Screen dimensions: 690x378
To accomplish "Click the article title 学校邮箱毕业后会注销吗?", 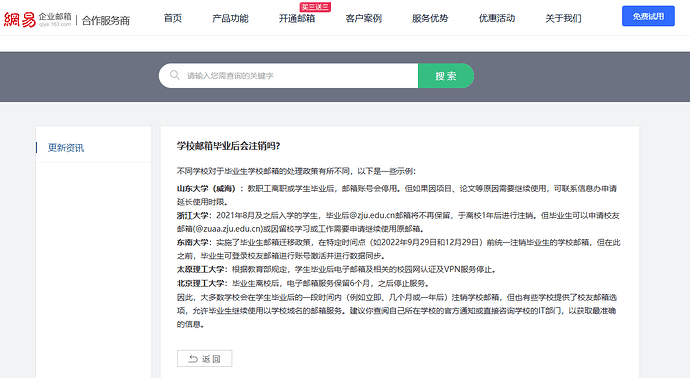I will [x=228, y=146].
